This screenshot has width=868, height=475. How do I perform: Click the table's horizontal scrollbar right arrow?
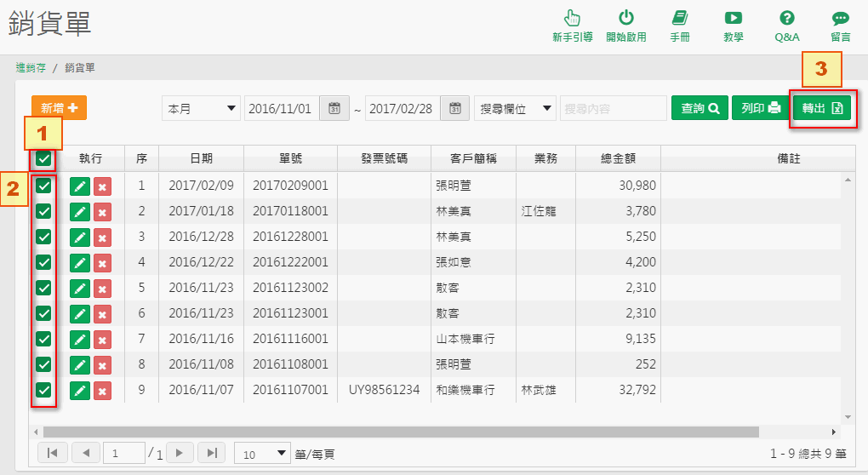point(834,432)
